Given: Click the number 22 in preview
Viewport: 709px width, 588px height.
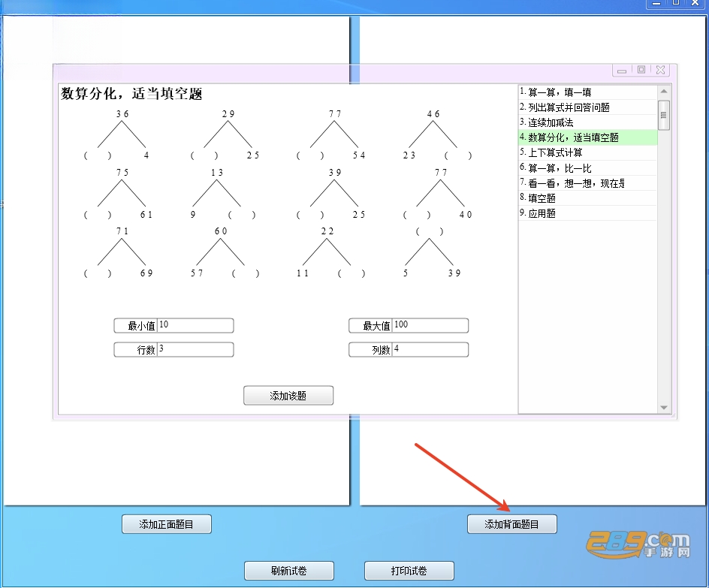Looking at the screenshot, I should pyautogui.click(x=327, y=231).
